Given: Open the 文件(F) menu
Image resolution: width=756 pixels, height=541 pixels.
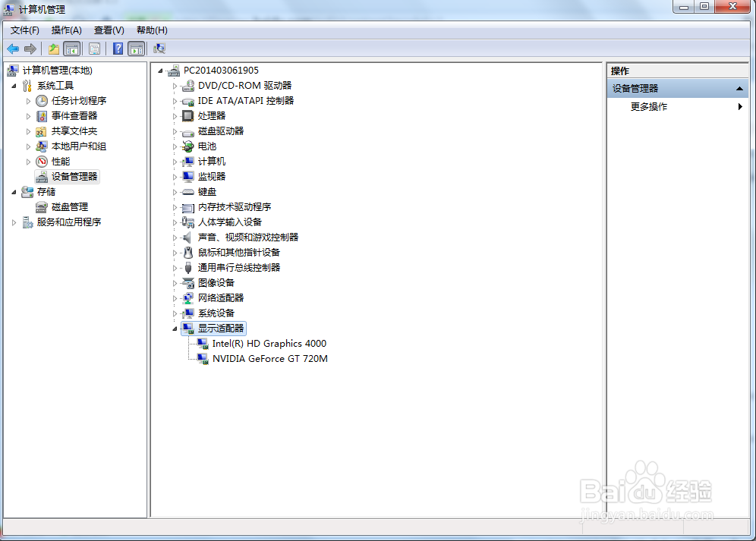Looking at the screenshot, I should tap(25, 30).
